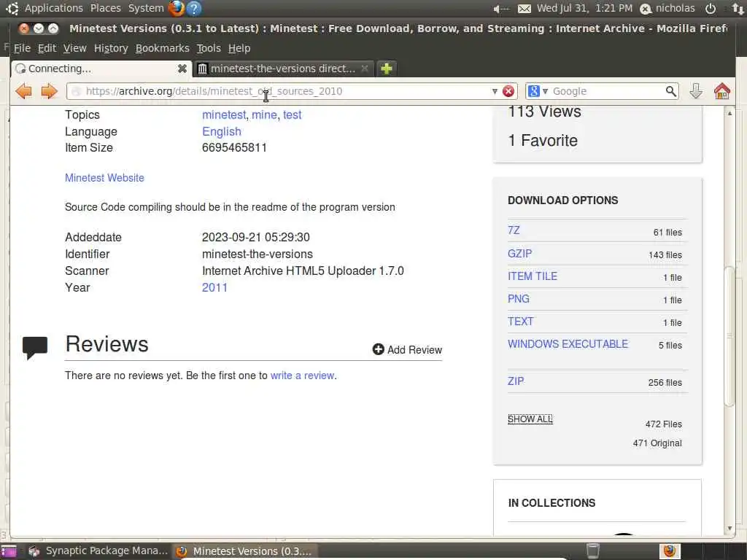Open the minetest topic link
Viewport: 747px width, 560px height.
pyautogui.click(x=224, y=114)
